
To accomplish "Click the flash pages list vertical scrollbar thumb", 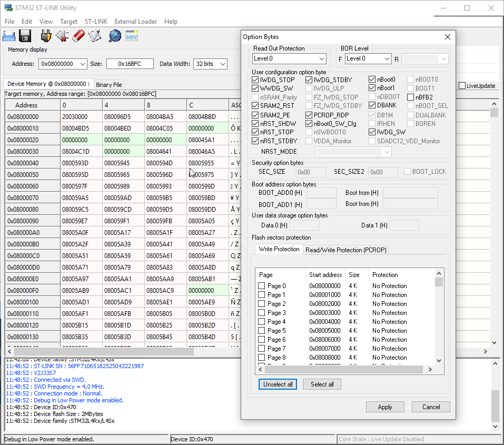I will (x=439, y=282).
